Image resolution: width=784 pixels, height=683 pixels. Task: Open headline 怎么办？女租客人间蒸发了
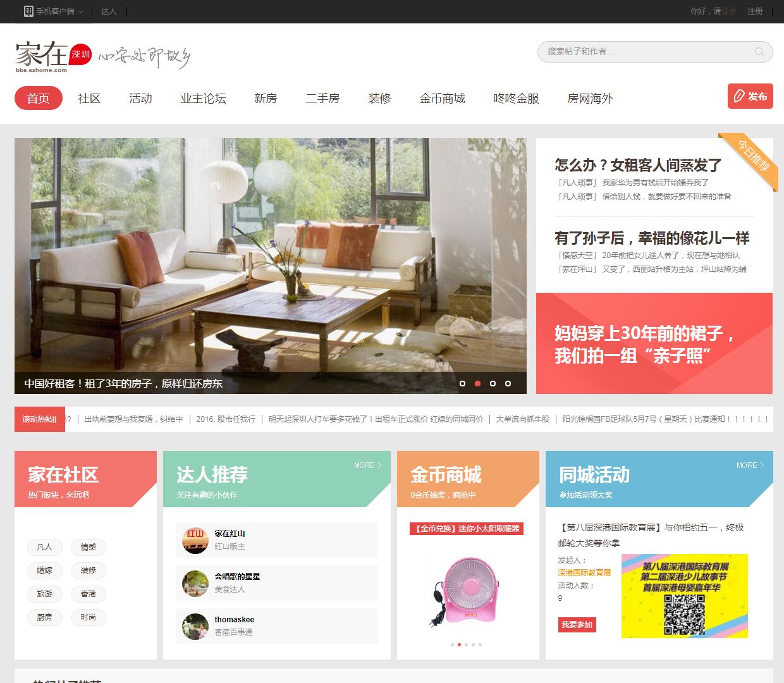pyautogui.click(x=638, y=165)
